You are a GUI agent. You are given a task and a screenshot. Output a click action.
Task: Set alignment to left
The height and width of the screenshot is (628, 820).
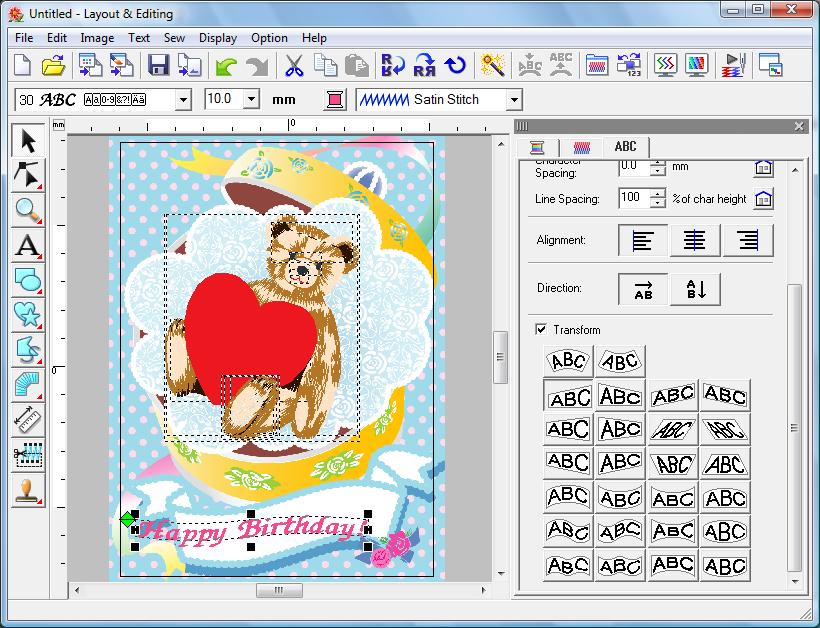(x=643, y=241)
